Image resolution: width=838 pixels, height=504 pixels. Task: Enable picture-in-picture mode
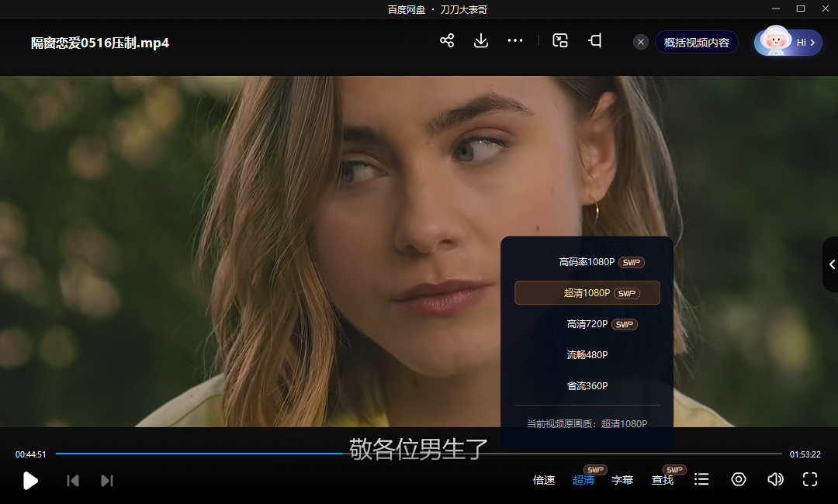(x=560, y=41)
